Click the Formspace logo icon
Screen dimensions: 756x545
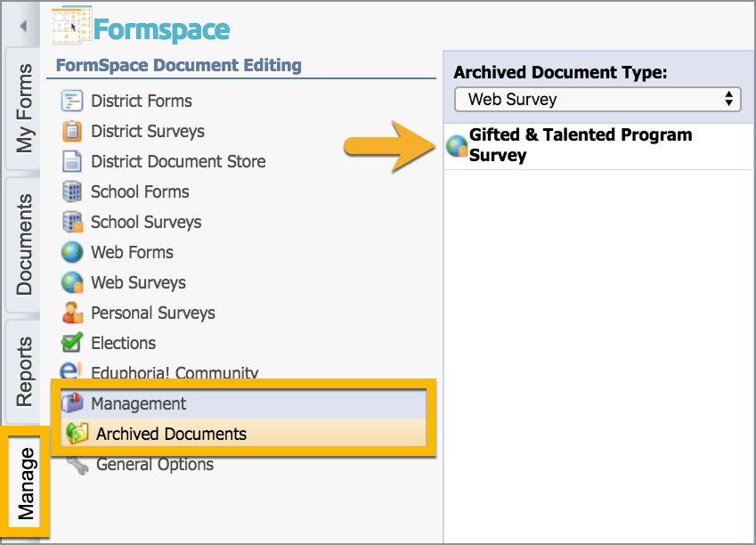[71, 26]
